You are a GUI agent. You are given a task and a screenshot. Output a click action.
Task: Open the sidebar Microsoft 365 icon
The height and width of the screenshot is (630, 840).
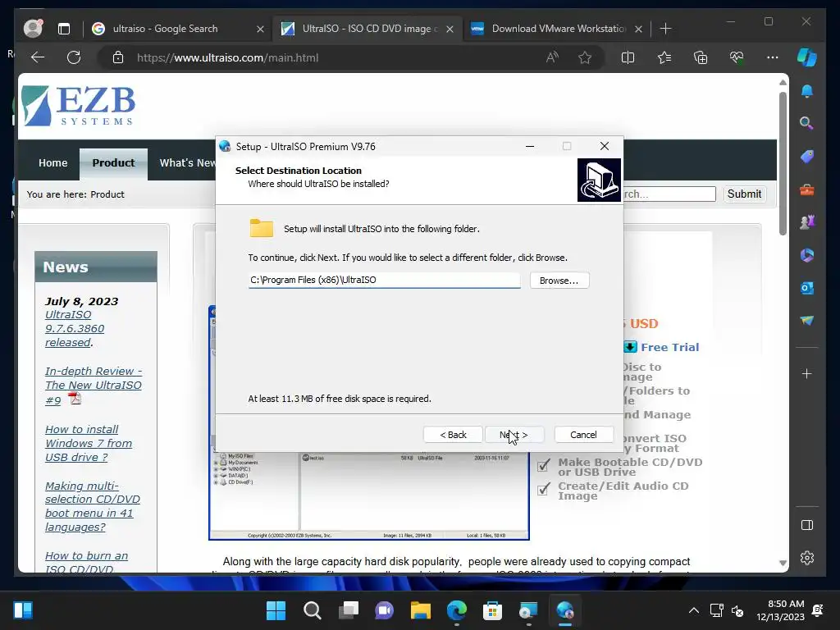pyautogui.click(x=807, y=255)
